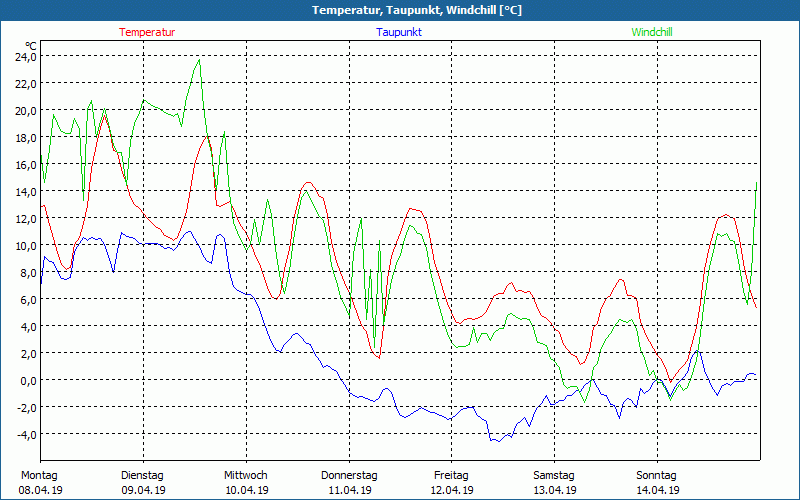
Task: Click the '22,0' y-axis value
Action: pos(26,84)
